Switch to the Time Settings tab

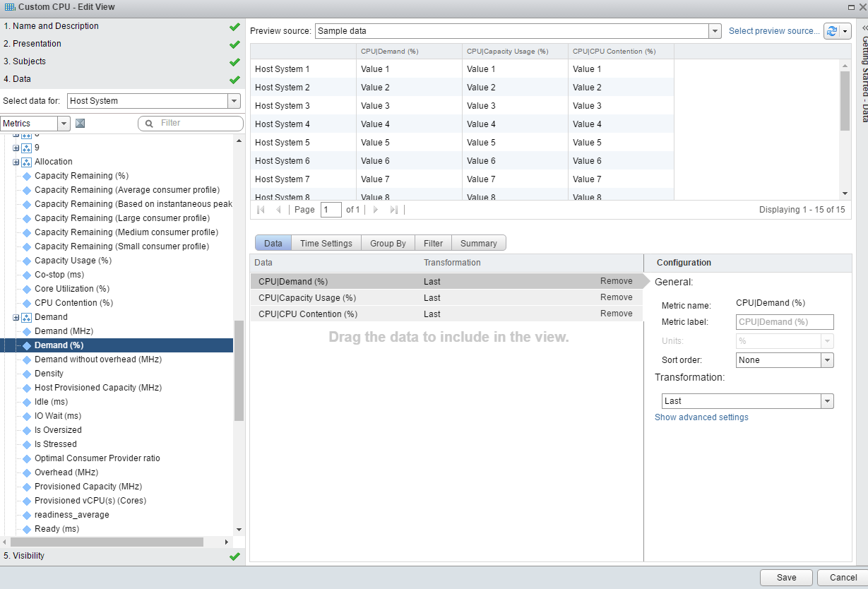(326, 244)
